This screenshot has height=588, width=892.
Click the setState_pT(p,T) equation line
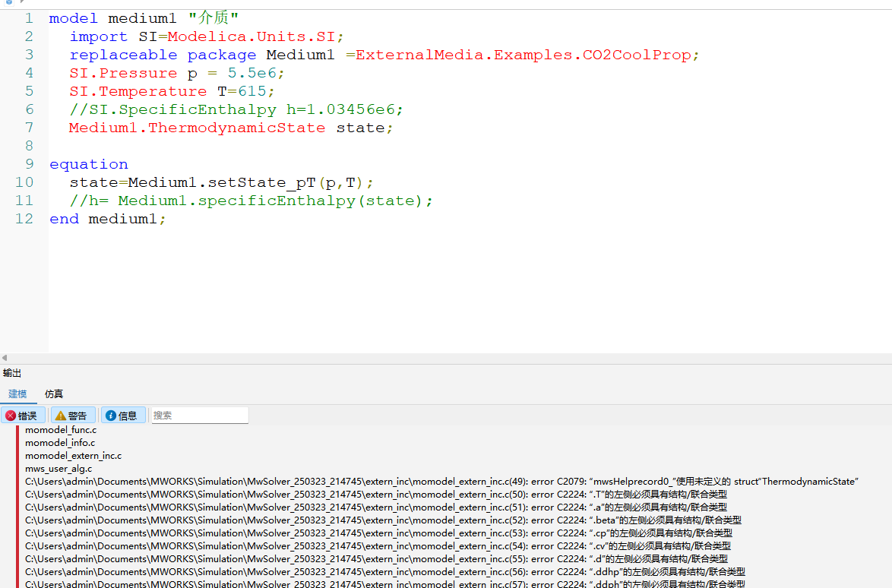point(221,182)
